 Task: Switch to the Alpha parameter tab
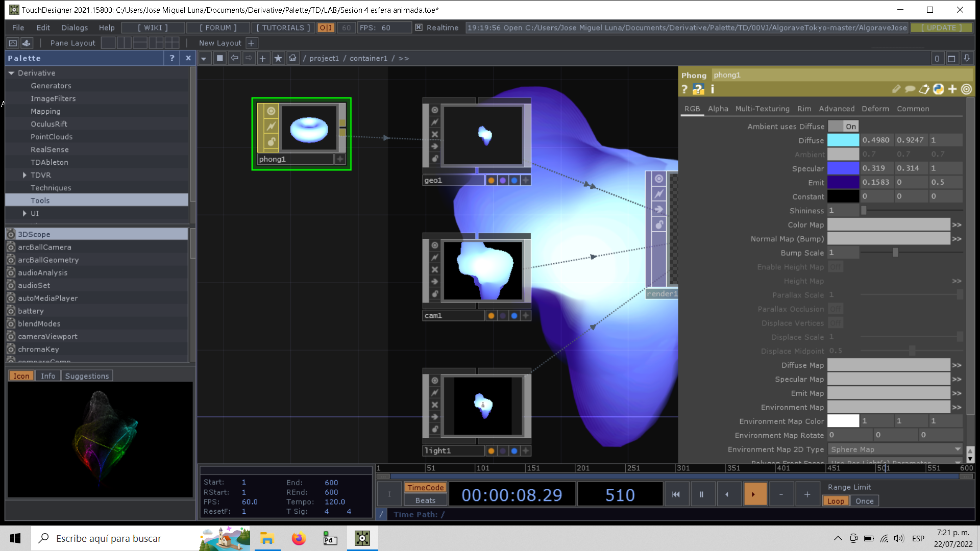[718, 109]
